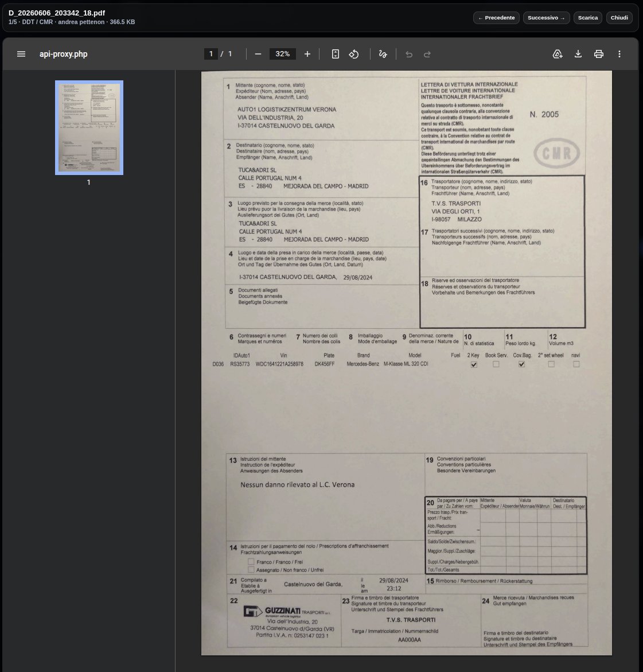The width and height of the screenshot is (643, 672).
Task: Click the api-proxy.php document title
Action: click(x=64, y=54)
